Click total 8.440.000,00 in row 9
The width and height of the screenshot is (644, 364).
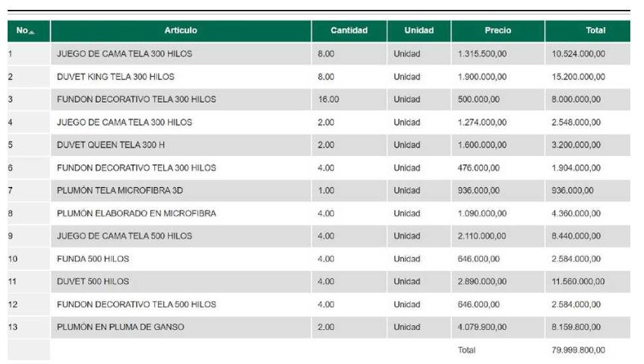tap(576, 236)
